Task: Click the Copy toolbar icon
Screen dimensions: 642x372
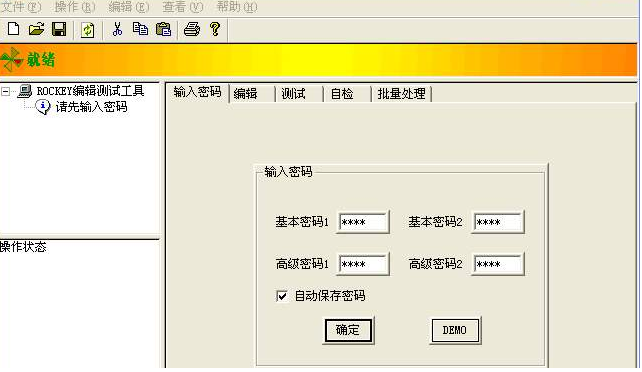Action: tap(140, 29)
